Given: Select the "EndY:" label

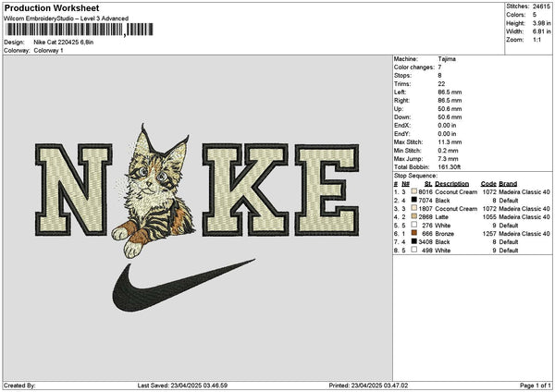Looking at the screenshot, I should 401,134.
